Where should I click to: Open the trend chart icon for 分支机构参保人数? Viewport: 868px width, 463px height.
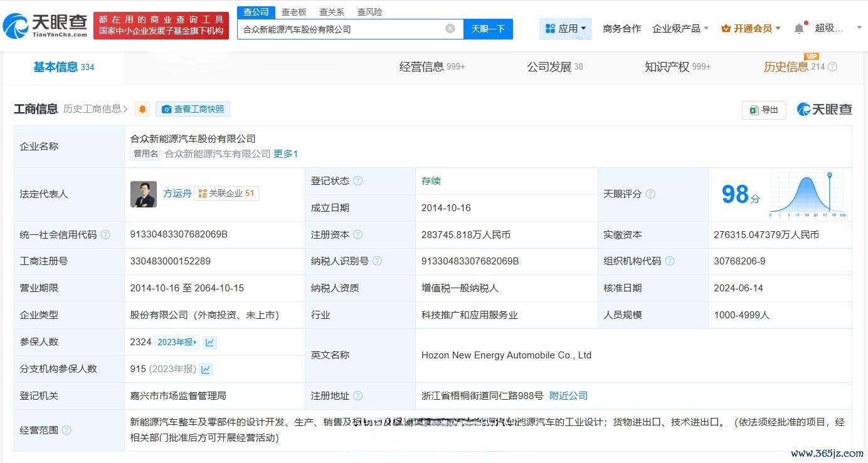tap(206, 370)
